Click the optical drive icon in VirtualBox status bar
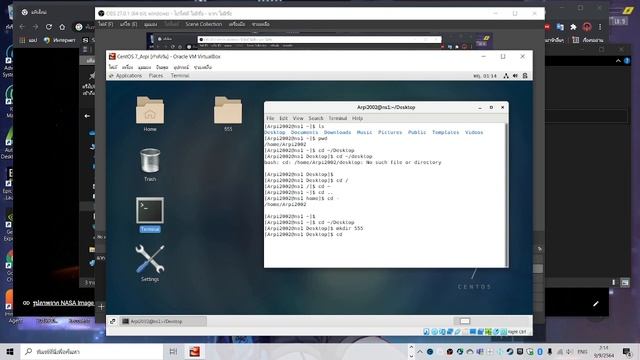Image resolution: width=640 pixels, height=360 pixels. click(434, 332)
